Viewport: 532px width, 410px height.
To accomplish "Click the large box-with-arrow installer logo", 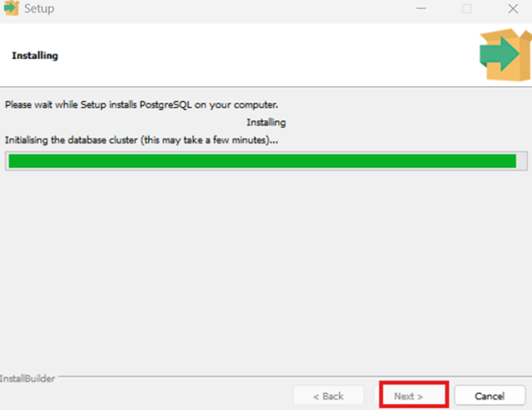I will click(505, 55).
